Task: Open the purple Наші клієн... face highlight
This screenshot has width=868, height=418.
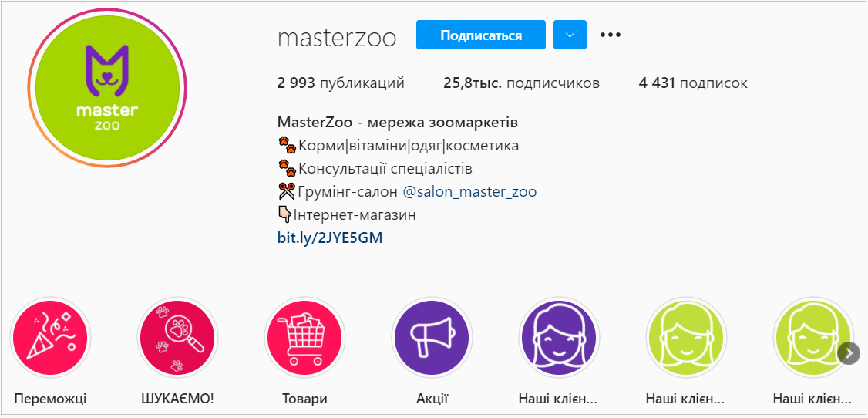Action: 559,337
